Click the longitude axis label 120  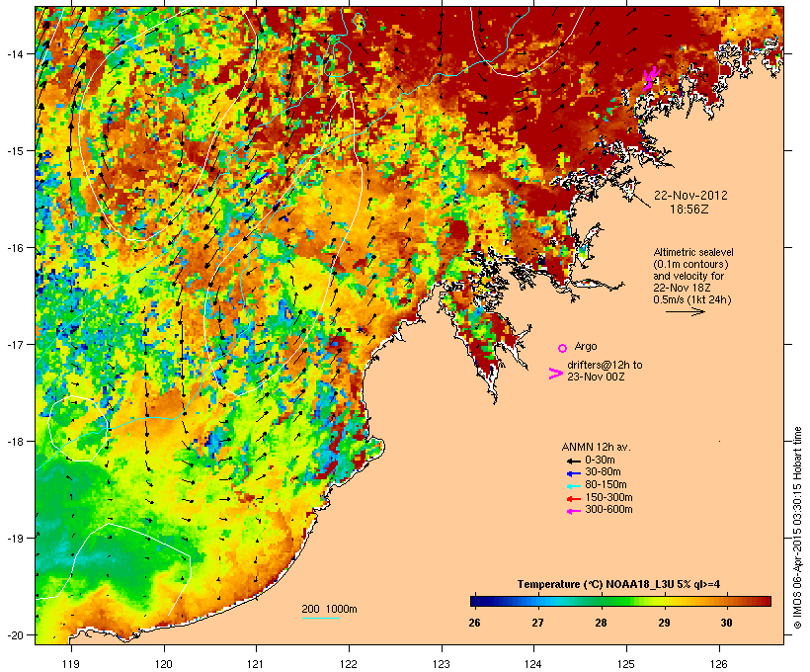(164, 664)
